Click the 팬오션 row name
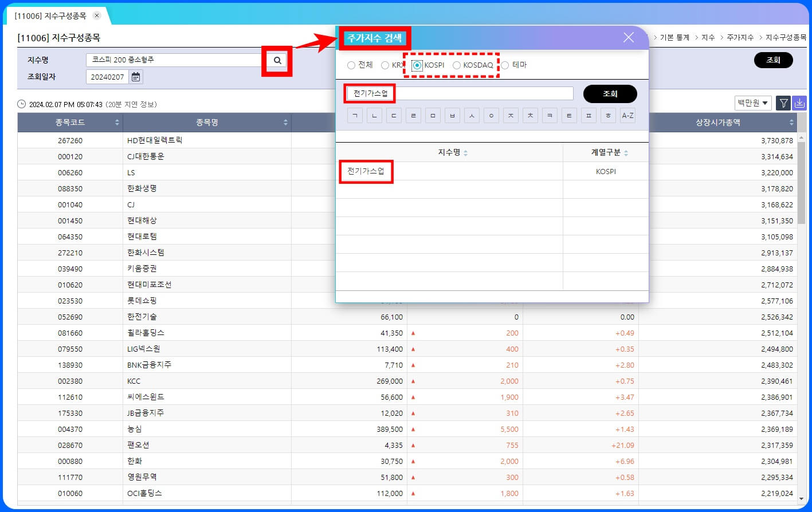 (x=138, y=445)
